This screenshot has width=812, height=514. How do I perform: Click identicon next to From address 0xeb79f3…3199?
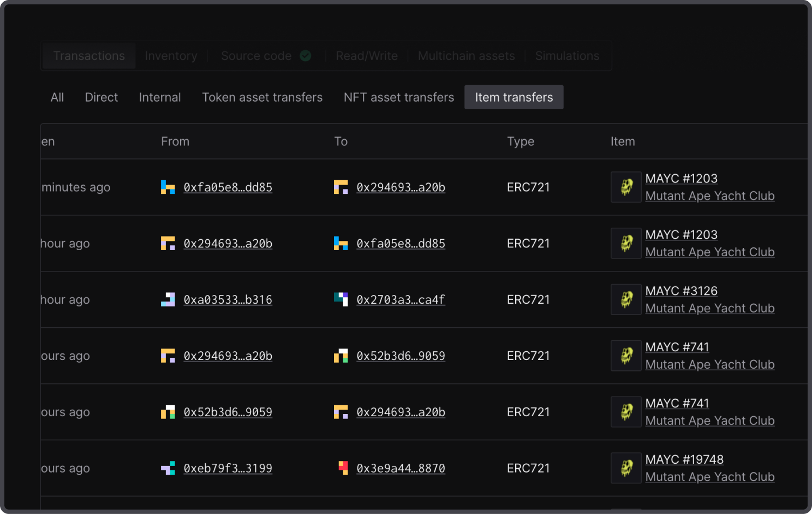168,468
